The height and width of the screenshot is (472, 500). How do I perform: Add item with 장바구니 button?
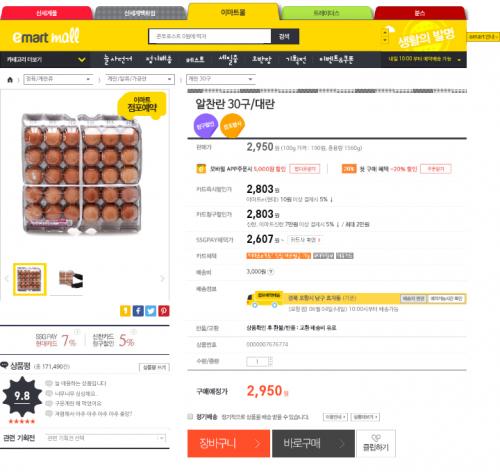pos(229,443)
